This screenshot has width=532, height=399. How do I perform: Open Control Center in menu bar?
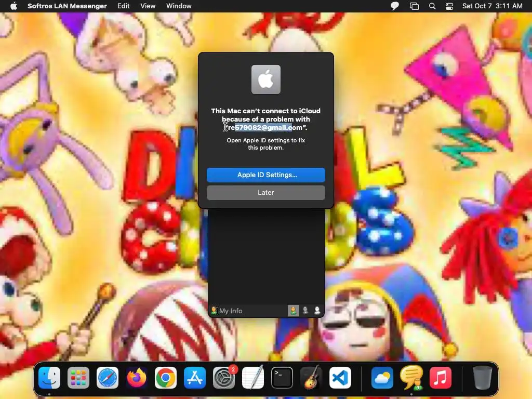pos(449,6)
